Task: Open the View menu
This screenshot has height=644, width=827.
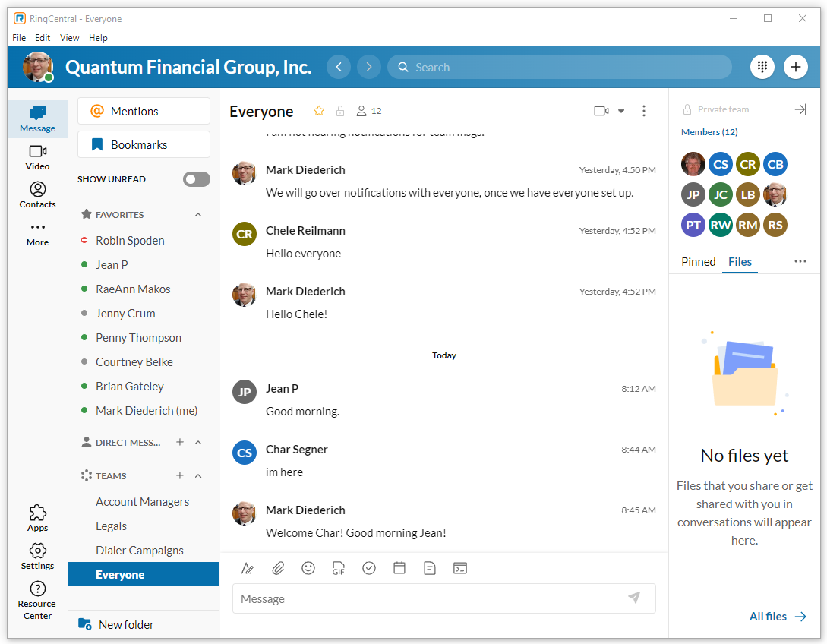Action: (x=70, y=38)
